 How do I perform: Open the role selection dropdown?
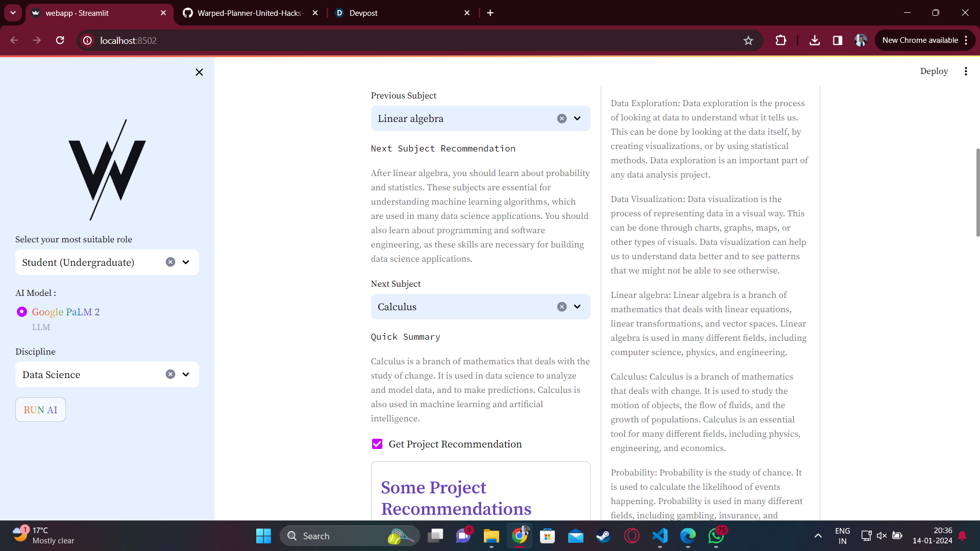tap(186, 262)
